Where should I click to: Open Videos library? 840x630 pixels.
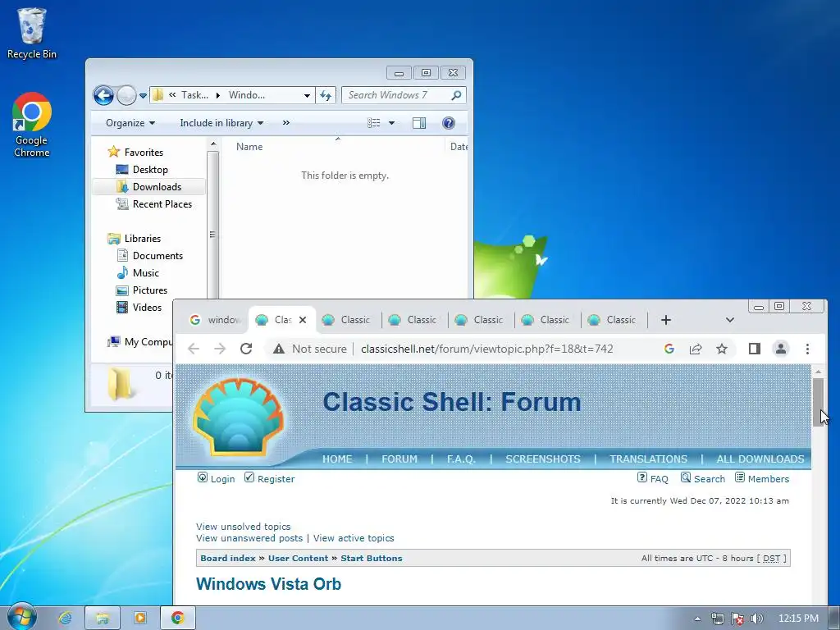point(139,307)
